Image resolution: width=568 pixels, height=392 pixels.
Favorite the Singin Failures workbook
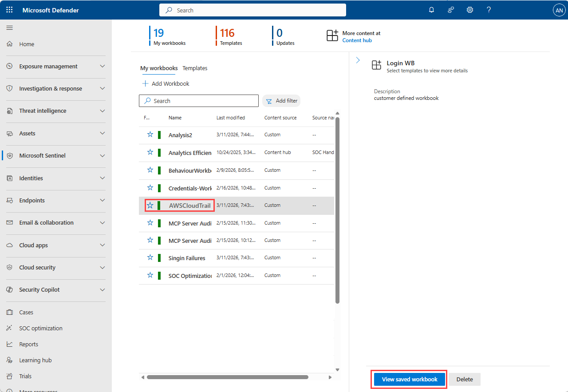pyautogui.click(x=150, y=257)
